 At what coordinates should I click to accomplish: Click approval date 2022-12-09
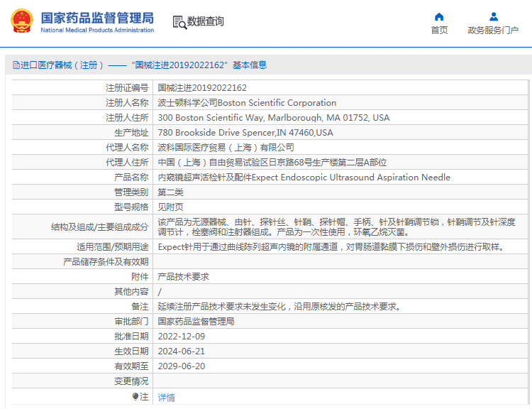[181, 337]
